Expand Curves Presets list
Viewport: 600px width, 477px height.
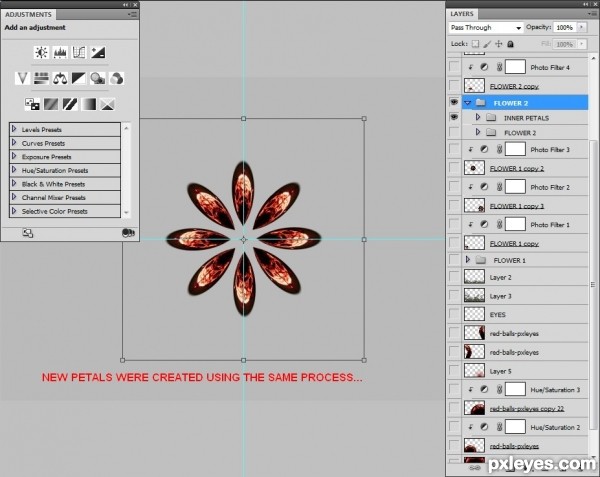[x=14, y=143]
